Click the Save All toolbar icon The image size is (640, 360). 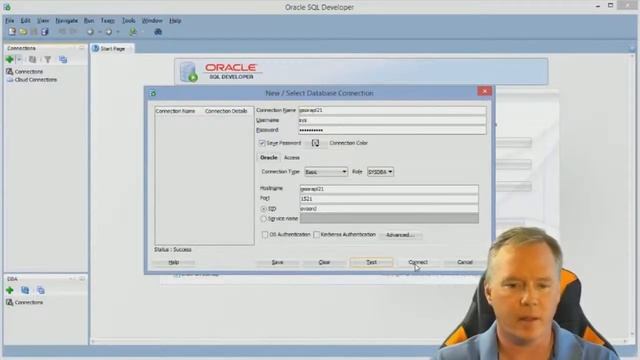pyautogui.click(x=44, y=31)
